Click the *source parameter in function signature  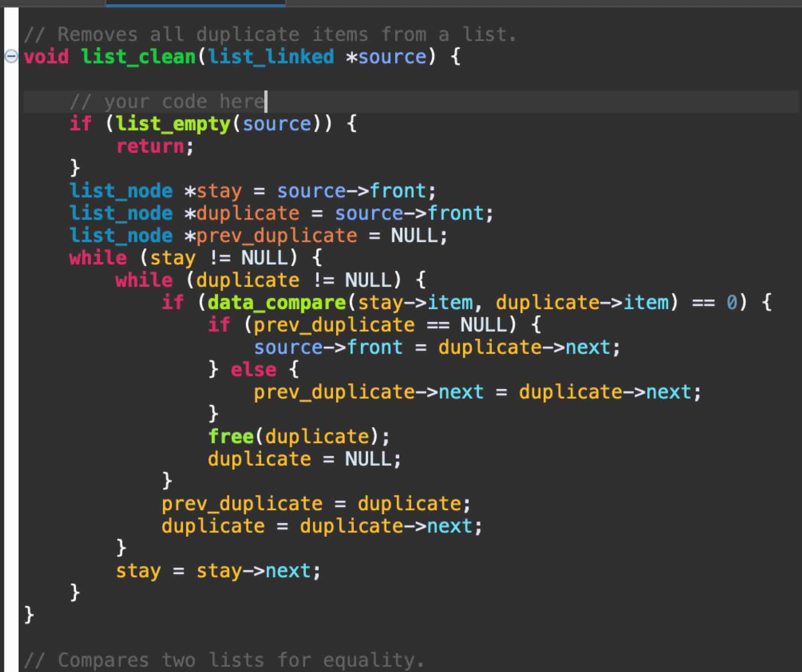click(x=386, y=57)
